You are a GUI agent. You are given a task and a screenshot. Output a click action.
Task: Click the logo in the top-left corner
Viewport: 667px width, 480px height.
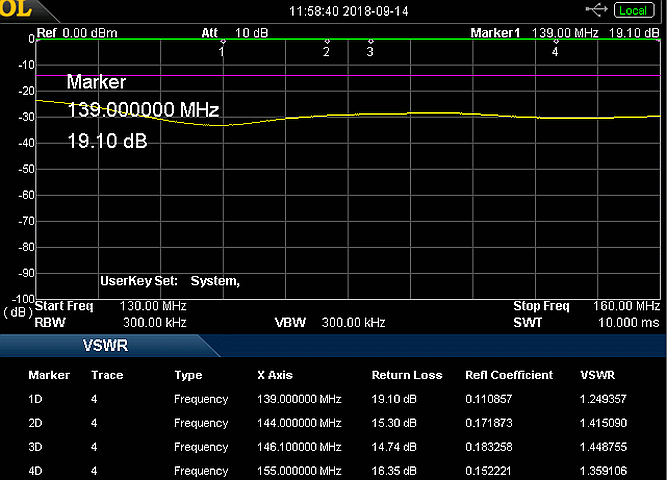click(16, 11)
